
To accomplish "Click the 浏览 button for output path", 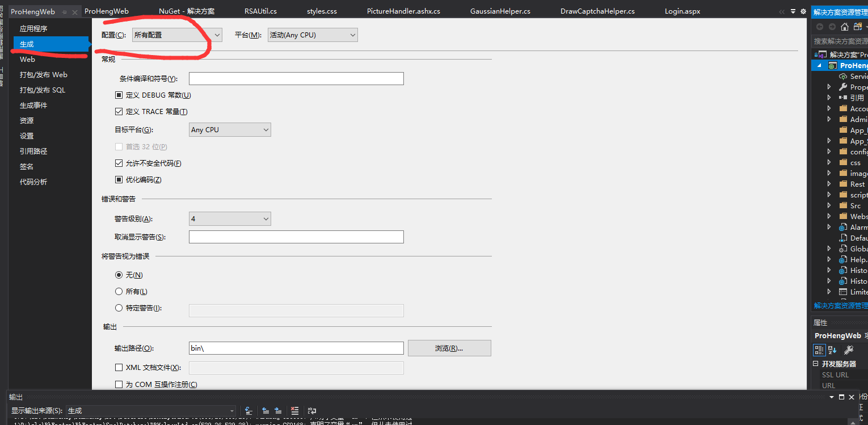I will click(x=449, y=348).
